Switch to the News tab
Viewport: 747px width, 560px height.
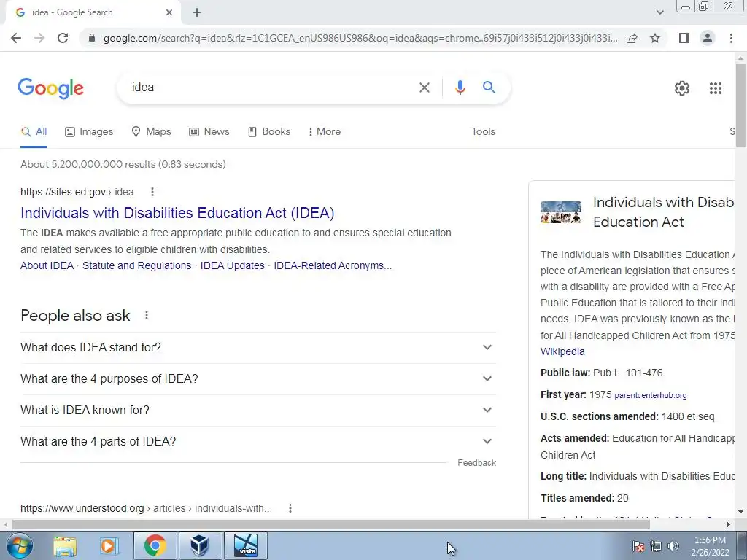[209, 132]
